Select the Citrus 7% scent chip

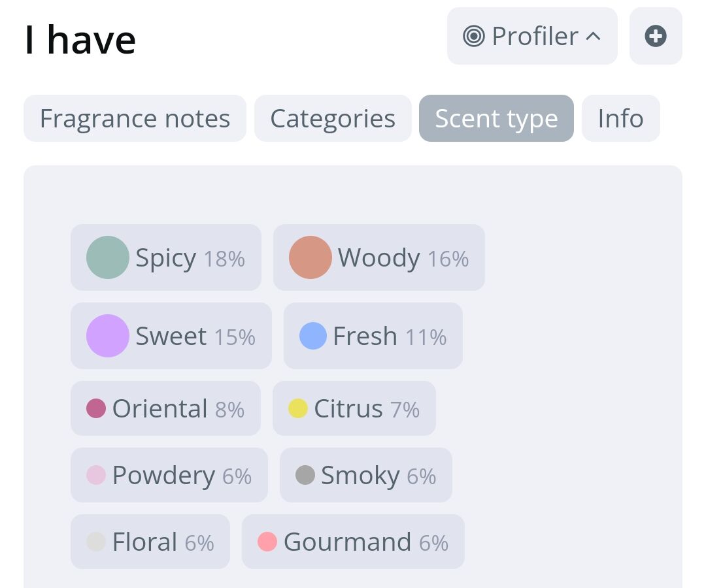(x=354, y=408)
